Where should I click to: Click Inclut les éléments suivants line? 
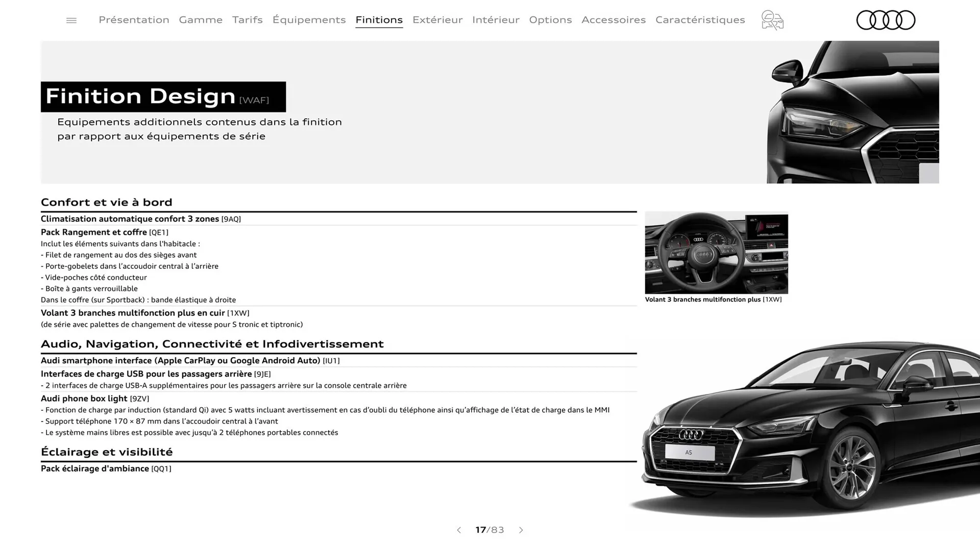[x=120, y=244]
